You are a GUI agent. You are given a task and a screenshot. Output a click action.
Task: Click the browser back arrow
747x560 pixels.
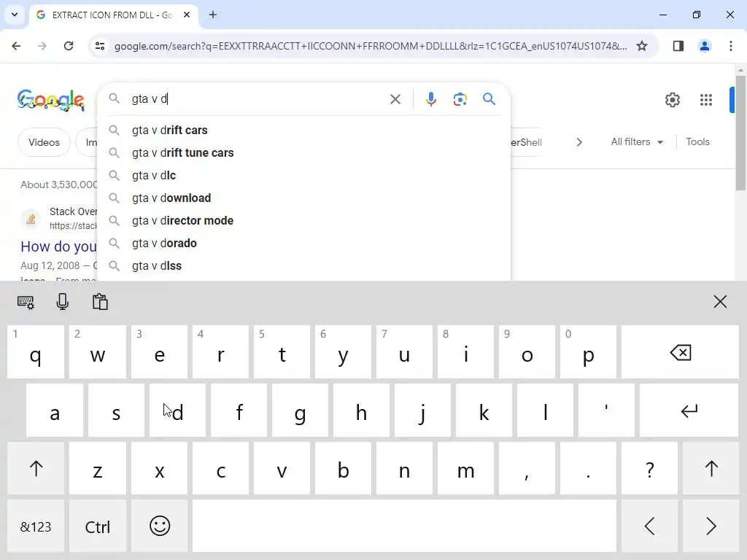16,46
